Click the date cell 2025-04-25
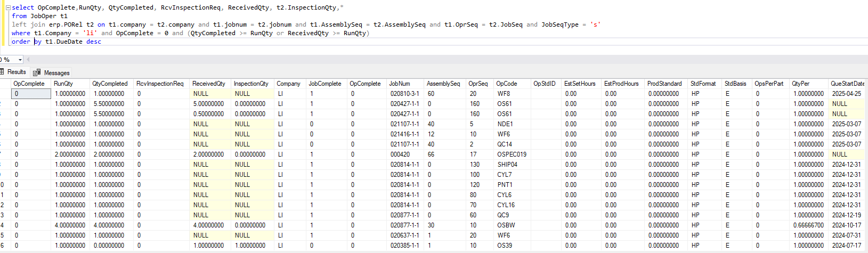This screenshot has width=868, height=253. coord(848,94)
